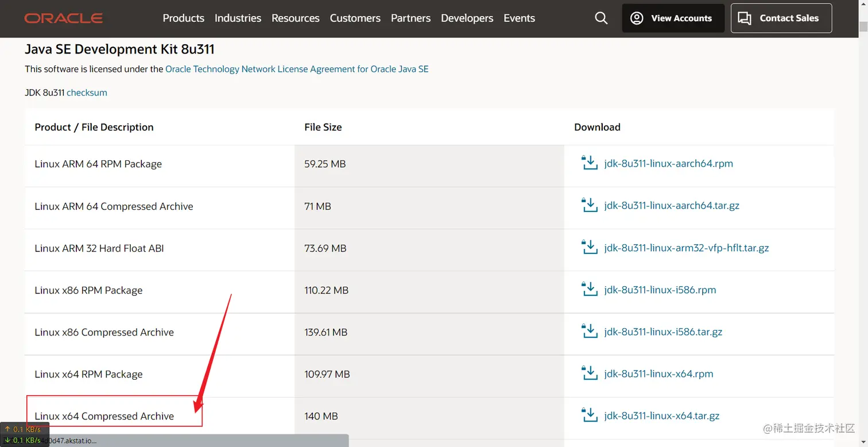Click download icon for jdk-8u311-linux-aarch64.rpm

(590, 163)
